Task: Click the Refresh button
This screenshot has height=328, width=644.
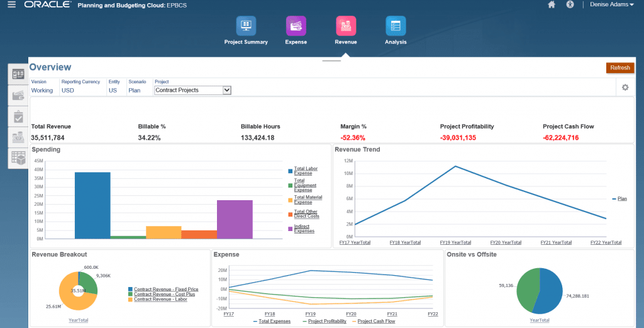Action: click(x=619, y=68)
